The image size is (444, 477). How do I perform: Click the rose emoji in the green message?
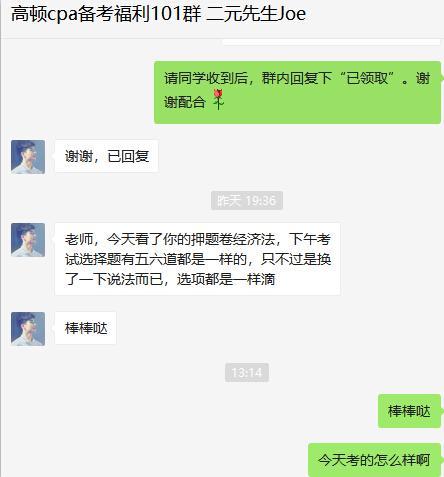[x=218, y=99]
